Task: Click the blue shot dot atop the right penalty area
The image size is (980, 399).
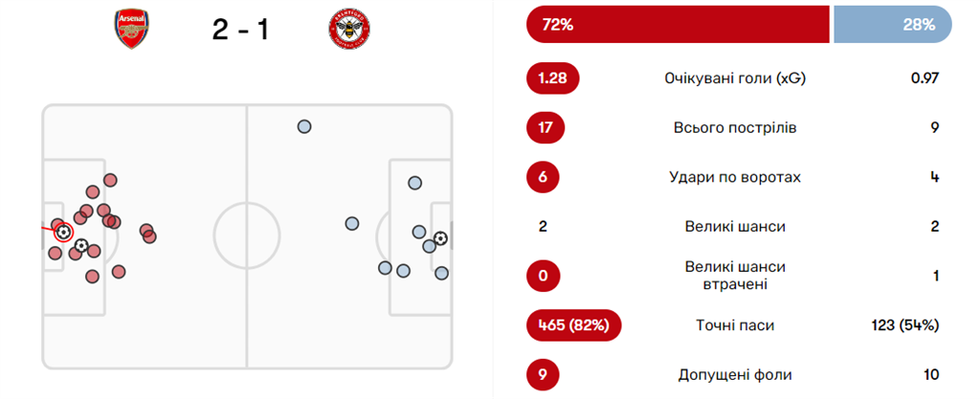Action: point(414,183)
